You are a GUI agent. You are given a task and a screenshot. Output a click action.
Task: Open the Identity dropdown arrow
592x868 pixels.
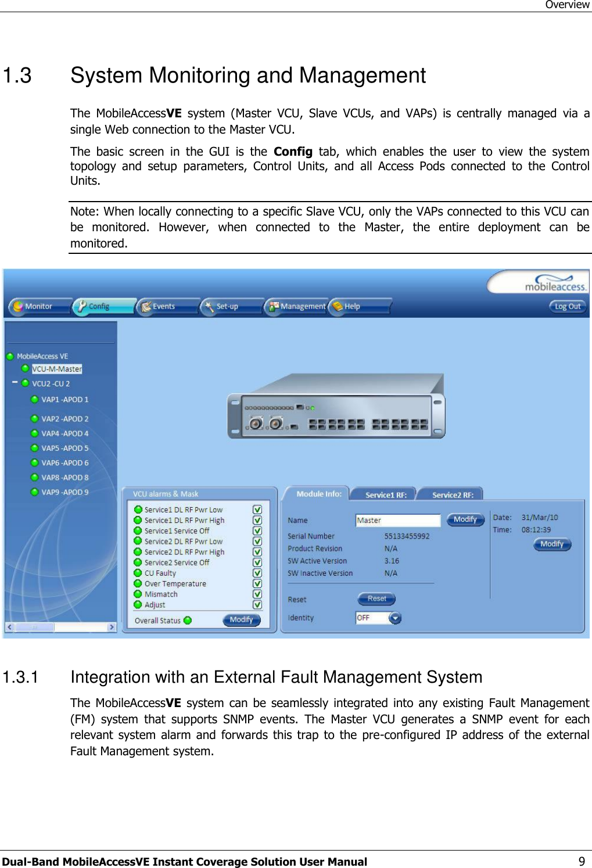tap(395, 618)
